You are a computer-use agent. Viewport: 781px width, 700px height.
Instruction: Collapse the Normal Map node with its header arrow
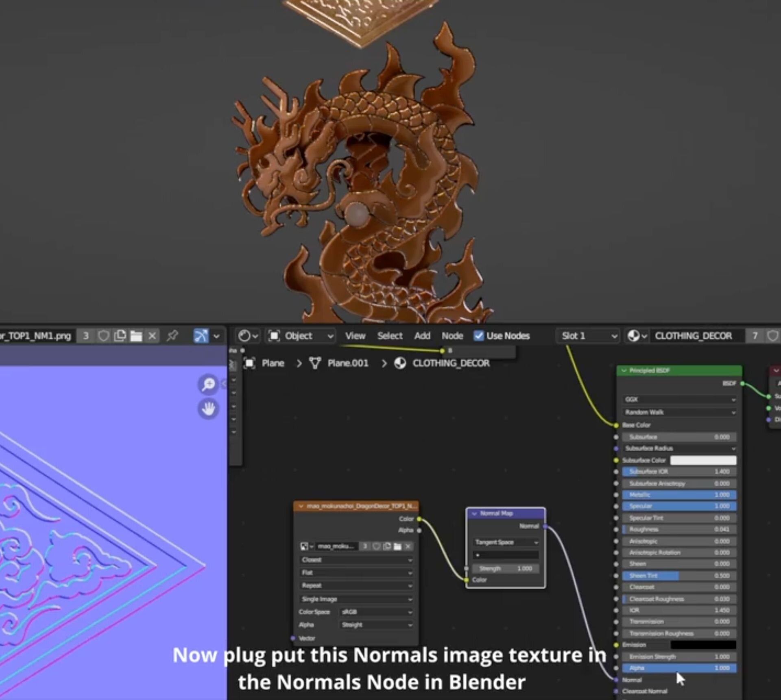point(474,513)
